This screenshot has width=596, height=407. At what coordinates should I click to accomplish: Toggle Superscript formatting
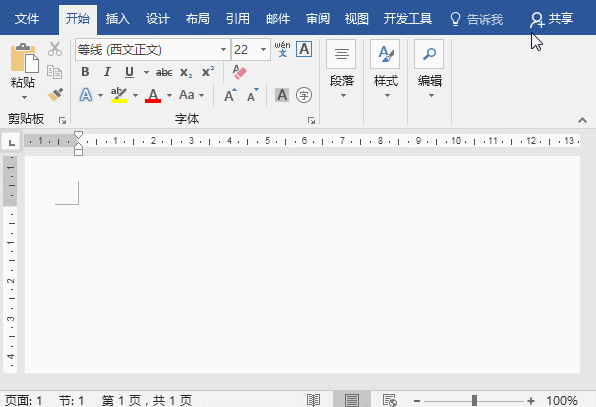pos(208,71)
